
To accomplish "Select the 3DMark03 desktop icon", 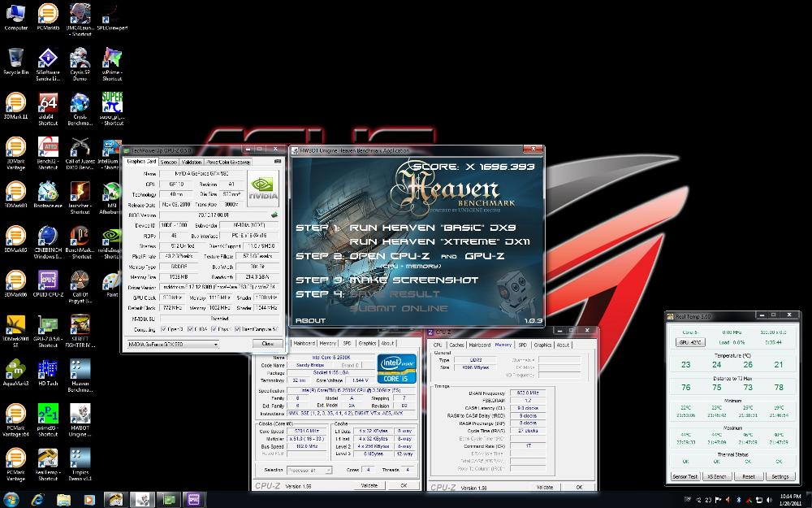I will coord(15,195).
